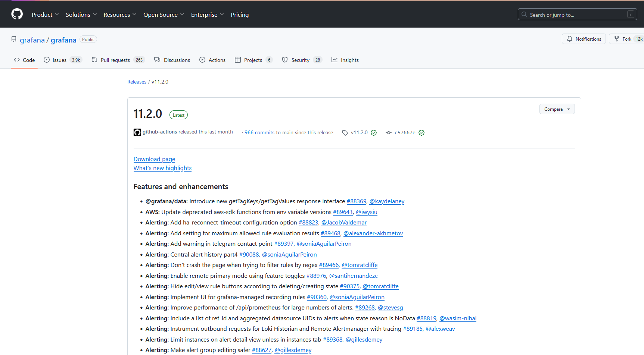Click verified check icon beside v11.2.0 tag
Image resolution: width=644 pixels, height=355 pixels.
click(x=374, y=133)
